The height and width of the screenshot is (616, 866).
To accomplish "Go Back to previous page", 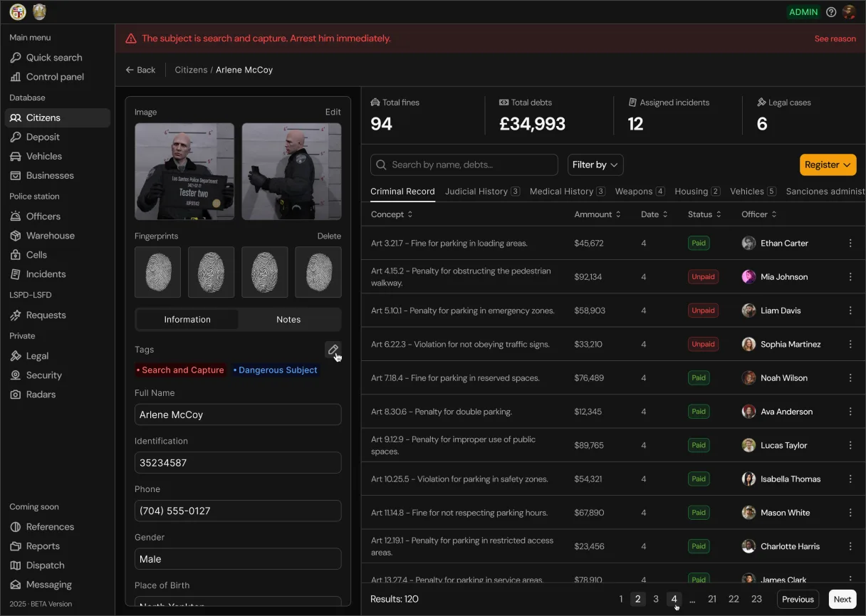I will [x=140, y=70].
